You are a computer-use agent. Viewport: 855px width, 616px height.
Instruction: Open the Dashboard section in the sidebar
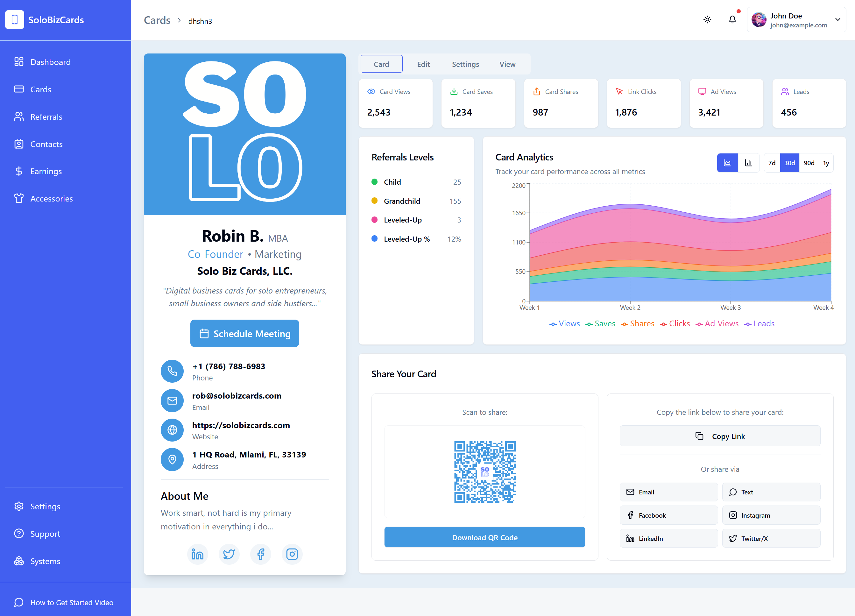pyautogui.click(x=50, y=62)
